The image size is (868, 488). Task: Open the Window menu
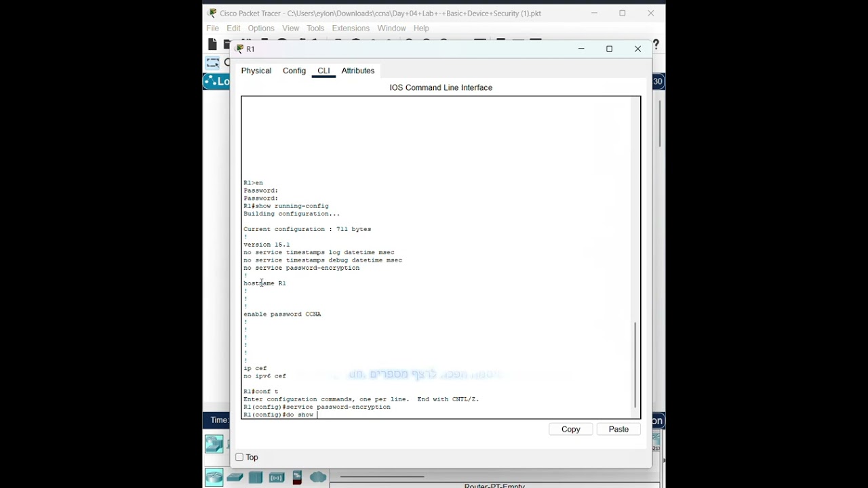391,28
